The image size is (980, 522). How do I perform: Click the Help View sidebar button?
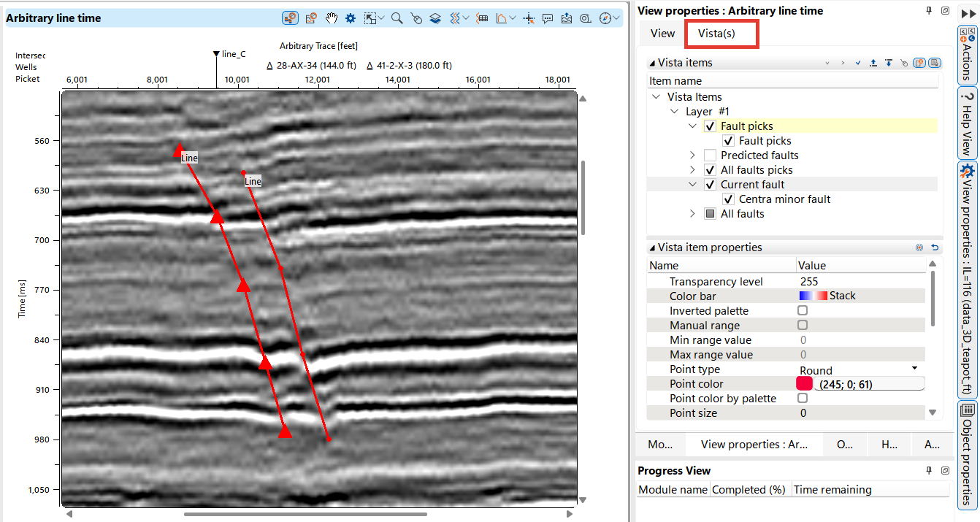[967, 126]
